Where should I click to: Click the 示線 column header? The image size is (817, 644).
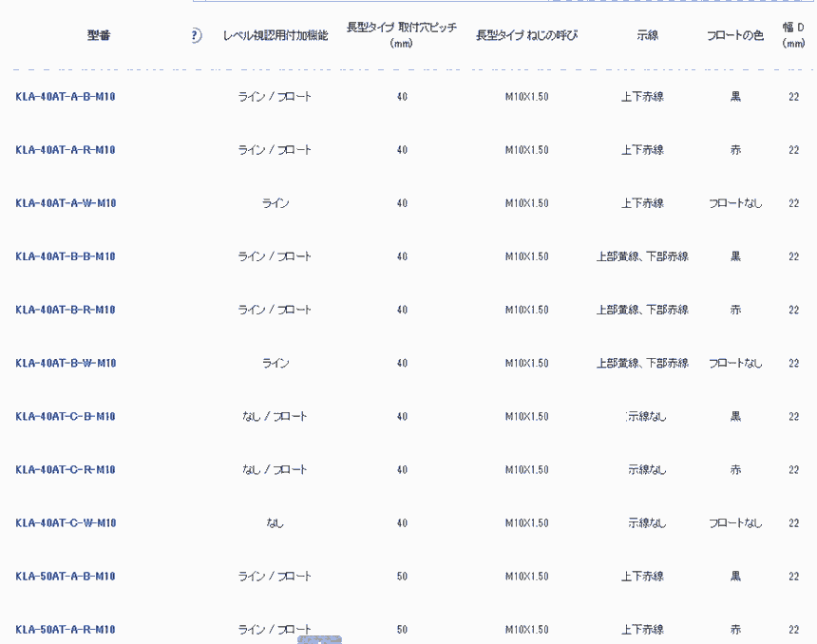point(647,36)
